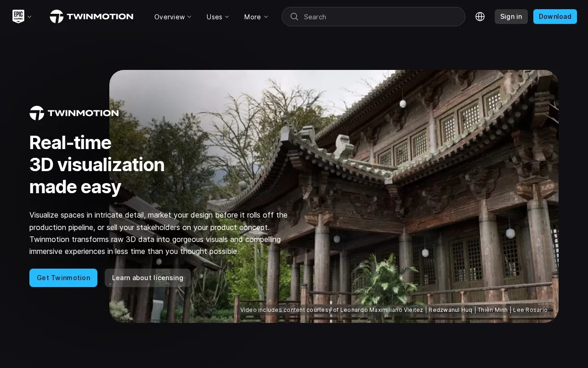Image resolution: width=588 pixels, height=368 pixels.
Task: Expand the Epic Games menu chevron
Action: click(x=29, y=17)
